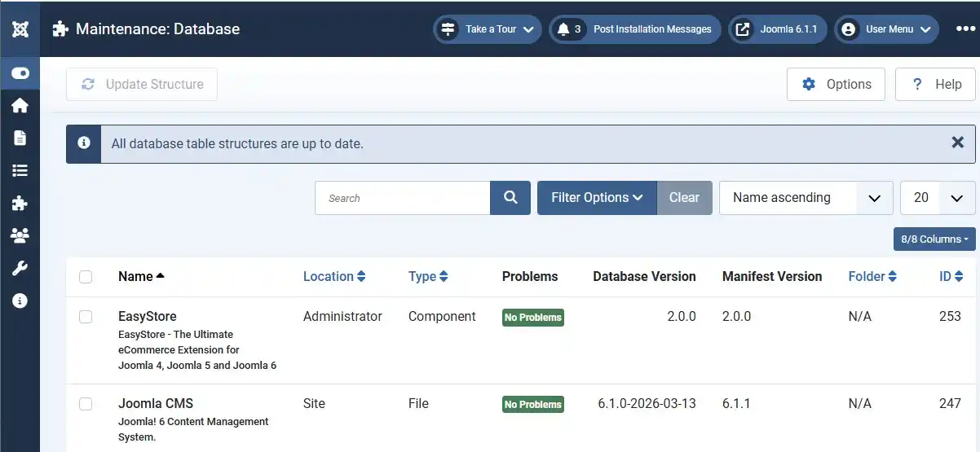
Task: Expand Filter Options
Action: point(597,198)
